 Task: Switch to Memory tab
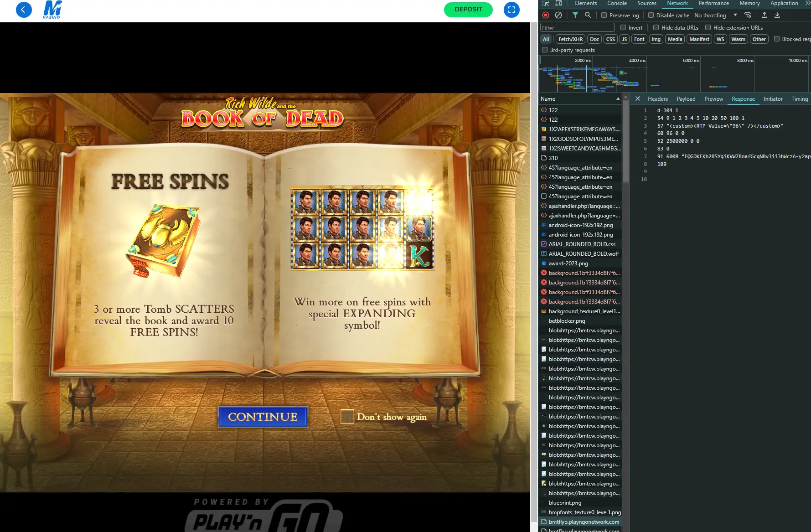[x=749, y=3]
